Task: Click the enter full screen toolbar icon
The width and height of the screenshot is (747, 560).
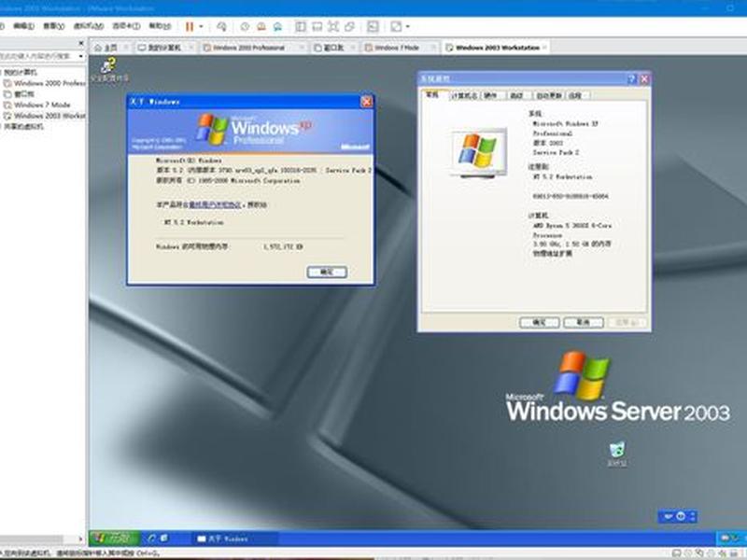Action: coord(333,27)
